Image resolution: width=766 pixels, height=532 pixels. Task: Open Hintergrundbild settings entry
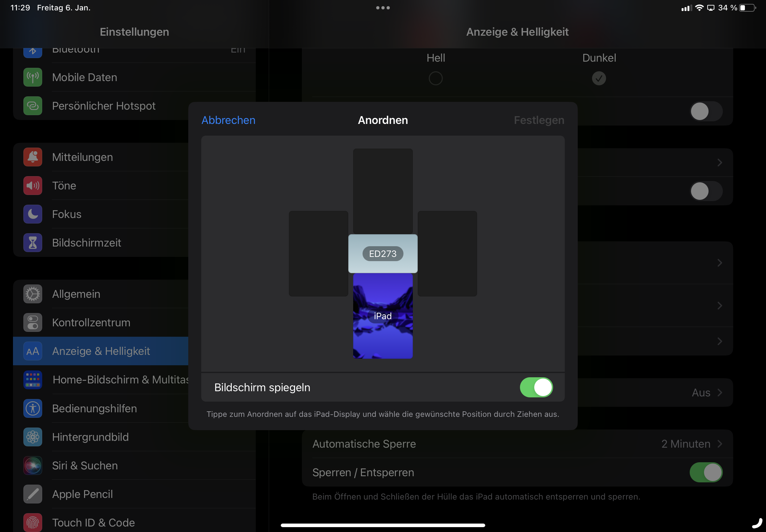90,437
